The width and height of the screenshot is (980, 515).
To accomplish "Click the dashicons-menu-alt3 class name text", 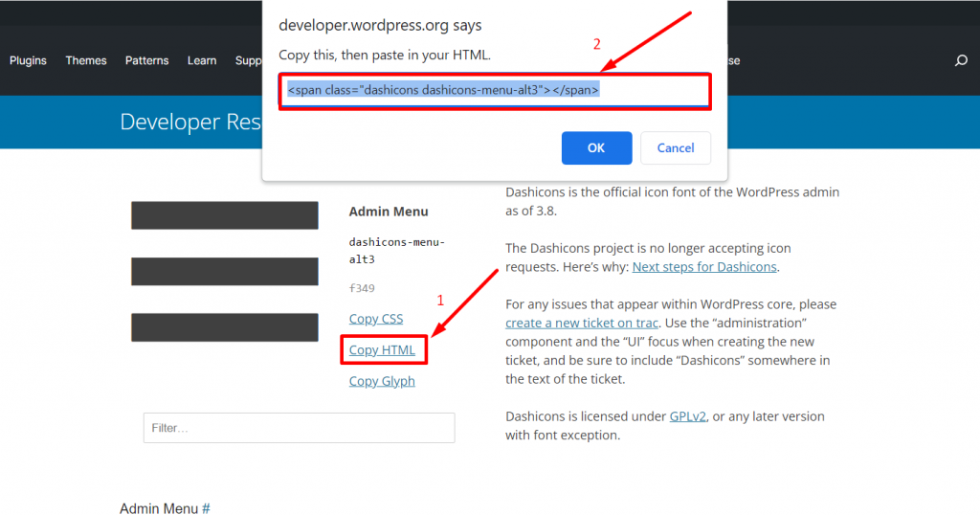I will point(396,251).
